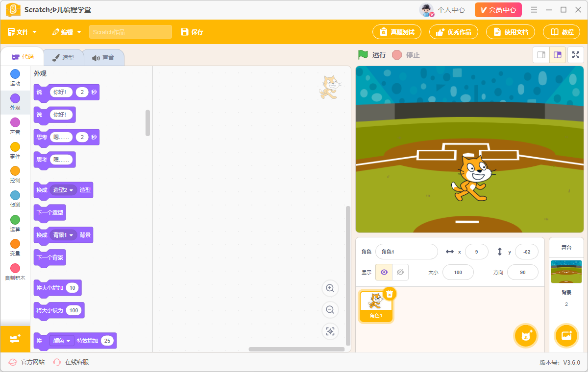
Task: Click the 下一个背景 next backdrop block
Action: click(49, 257)
